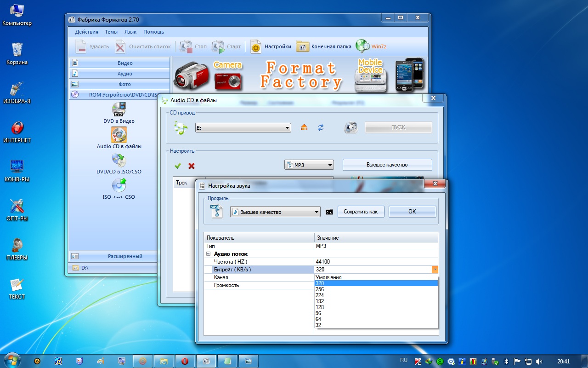Choose Умолчания in bitrate list
This screenshot has height=368, width=588.
point(376,277)
